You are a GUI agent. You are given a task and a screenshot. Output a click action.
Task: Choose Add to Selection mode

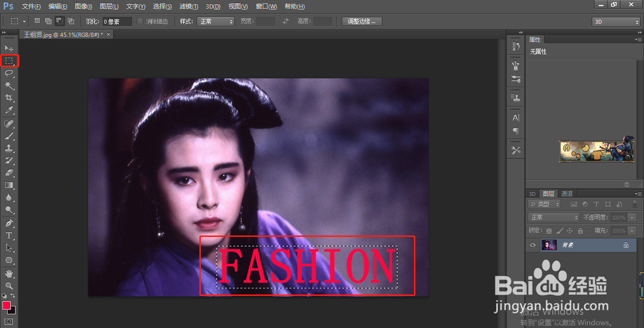click(48, 21)
